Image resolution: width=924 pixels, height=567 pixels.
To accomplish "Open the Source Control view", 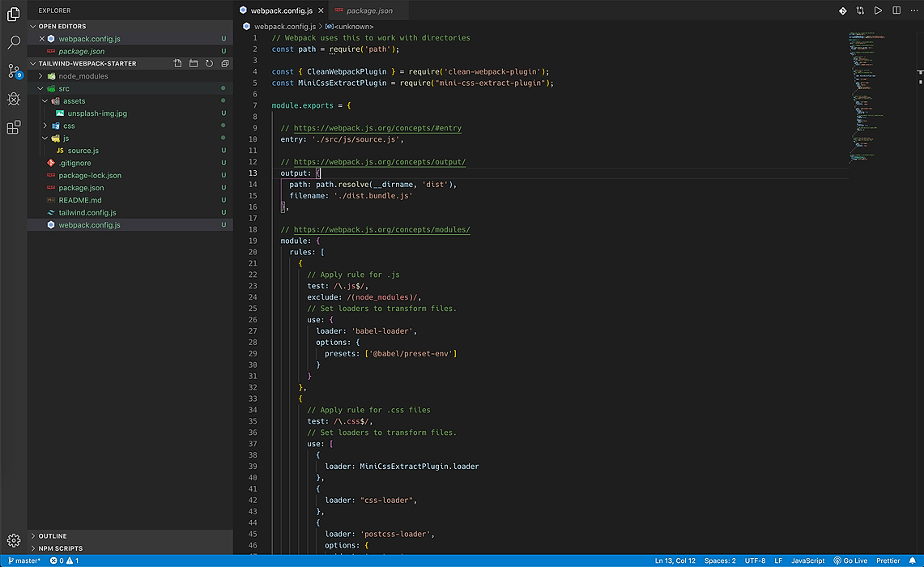I will [14, 71].
